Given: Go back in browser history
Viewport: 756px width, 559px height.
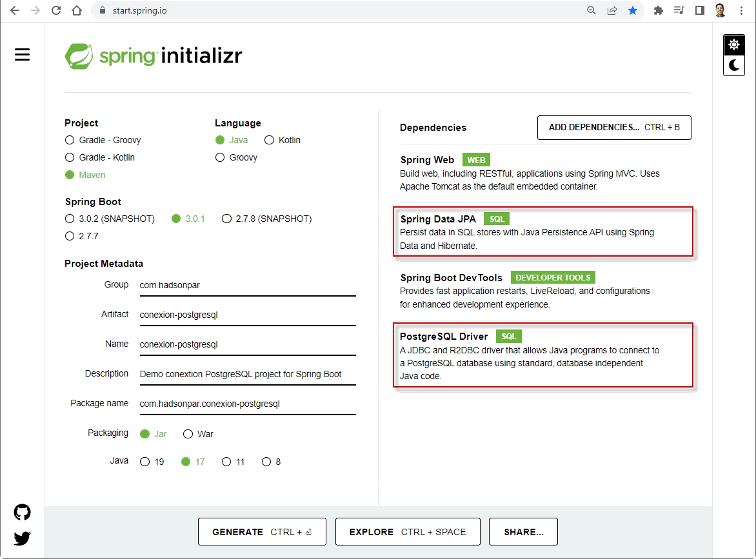Looking at the screenshot, I should [x=15, y=10].
